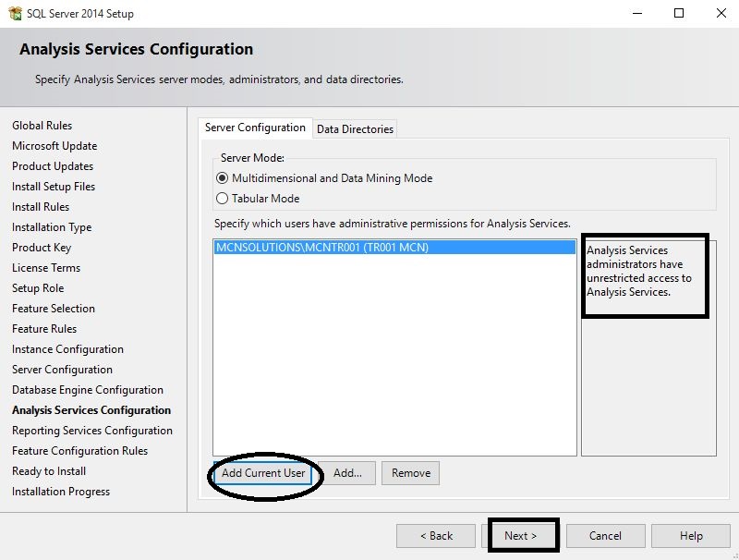This screenshot has width=739, height=560.
Task: Click the SQL Server Setup title bar icon
Action: point(15,13)
